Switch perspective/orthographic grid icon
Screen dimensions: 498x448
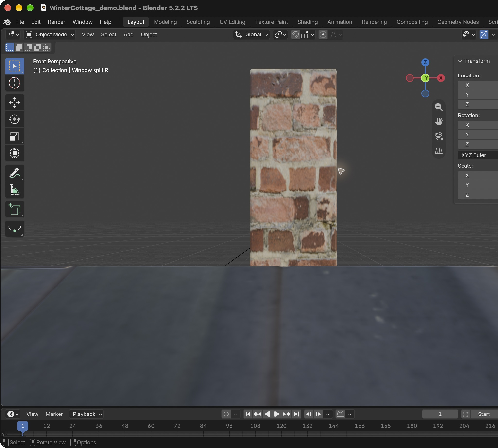[439, 151]
